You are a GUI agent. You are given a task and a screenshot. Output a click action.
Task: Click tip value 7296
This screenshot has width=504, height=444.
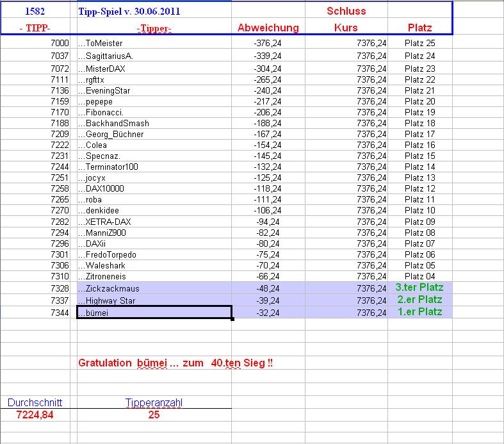60,243
